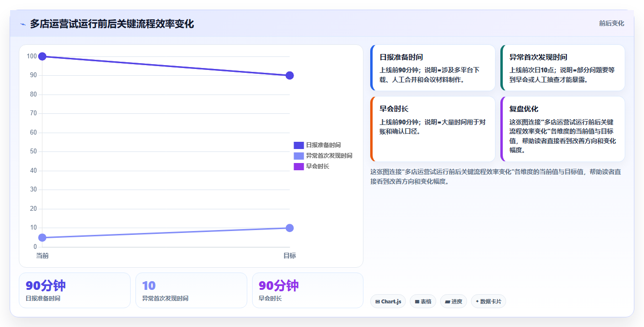Viewport: 644px width, 327px height.
Task: Click the light-blue chart point at 5 for 当前
Action: [x=42, y=237]
